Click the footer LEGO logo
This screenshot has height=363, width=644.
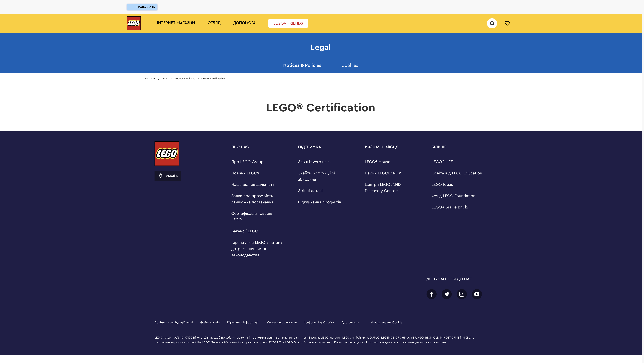pos(166,154)
